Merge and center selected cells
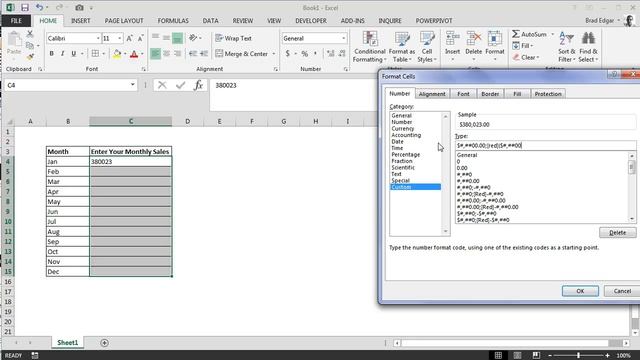This screenshot has height=360, width=640. click(241, 53)
